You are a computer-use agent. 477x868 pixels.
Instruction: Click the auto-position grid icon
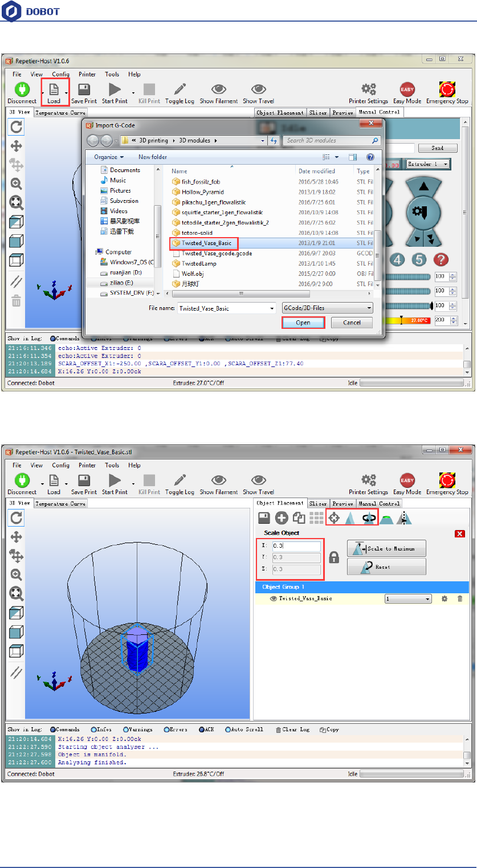click(x=317, y=518)
